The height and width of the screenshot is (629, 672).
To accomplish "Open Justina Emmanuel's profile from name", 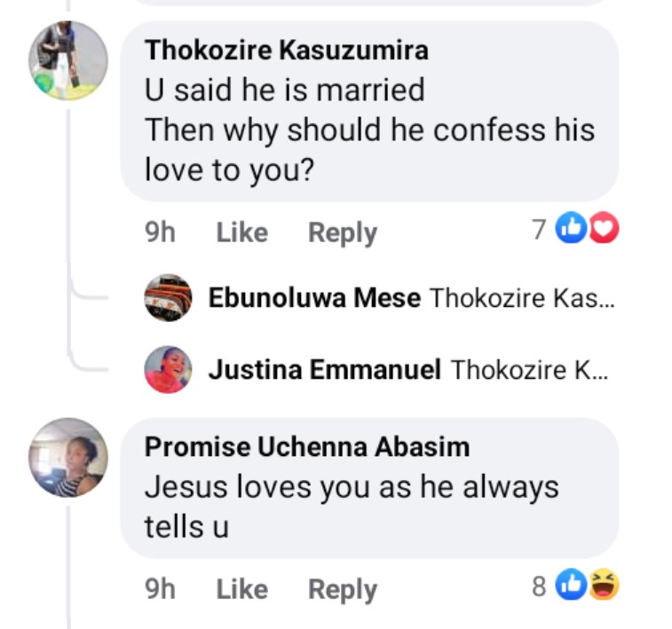I will click(324, 370).
